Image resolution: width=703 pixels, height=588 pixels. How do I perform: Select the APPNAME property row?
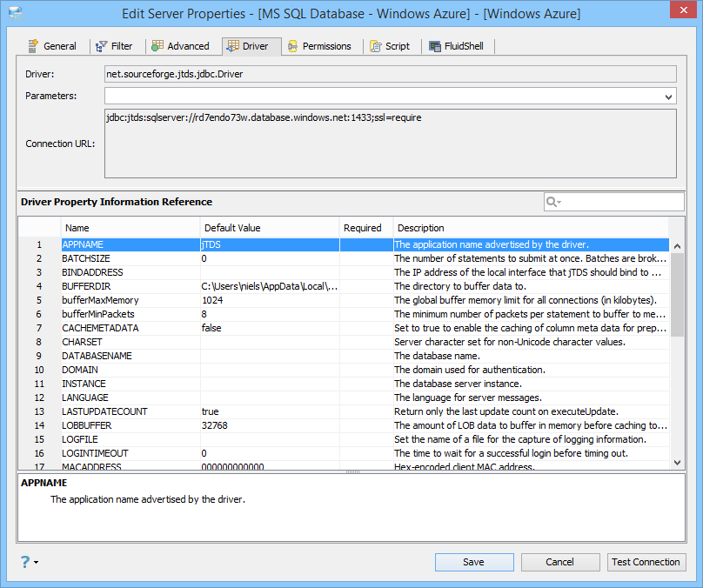point(344,244)
